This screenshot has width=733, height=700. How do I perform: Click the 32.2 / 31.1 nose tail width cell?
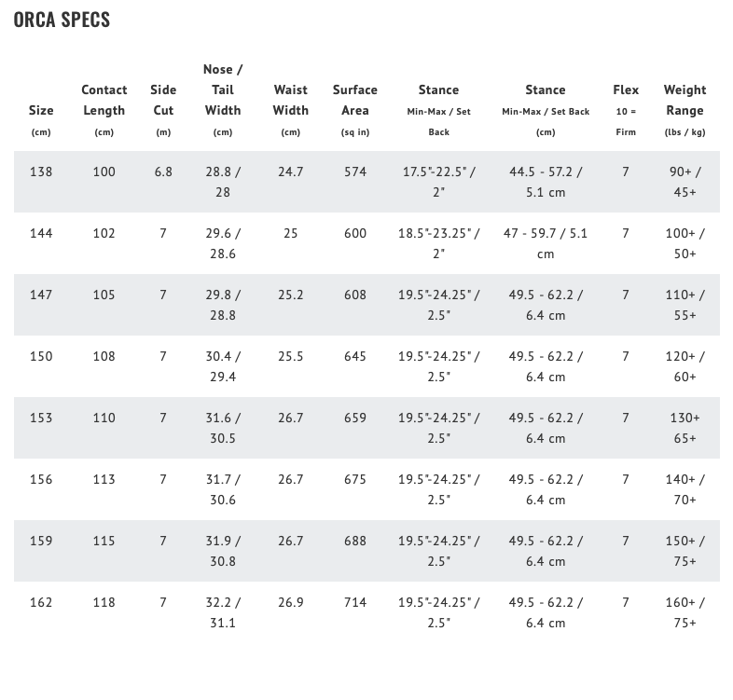point(223,612)
